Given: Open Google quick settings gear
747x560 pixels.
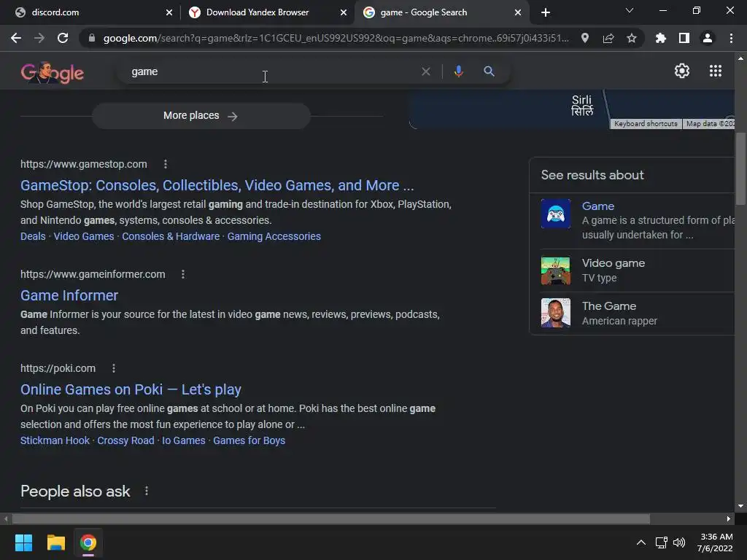Looking at the screenshot, I should [682, 71].
